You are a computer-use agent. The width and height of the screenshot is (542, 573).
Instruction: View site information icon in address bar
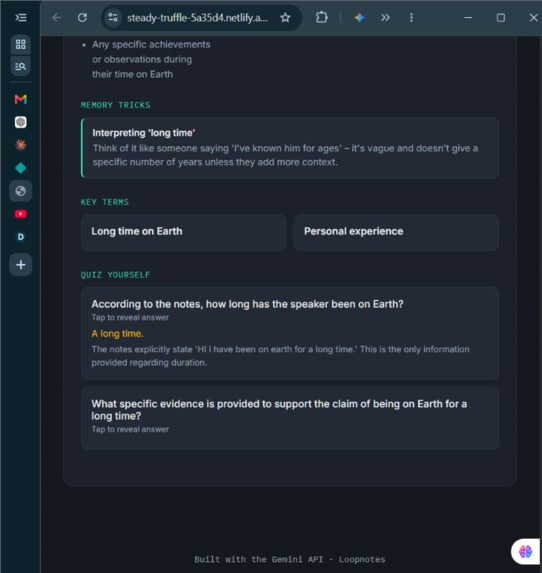pyautogui.click(x=113, y=18)
